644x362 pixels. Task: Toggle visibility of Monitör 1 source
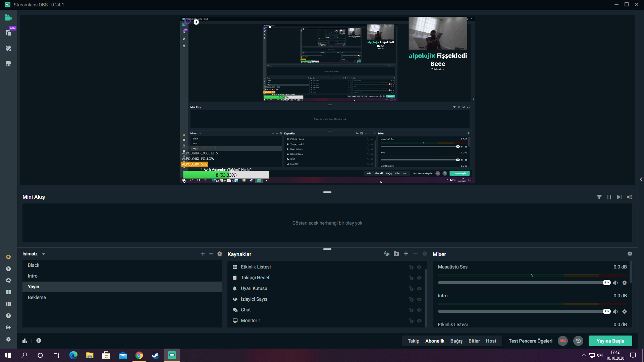(x=419, y=321)
